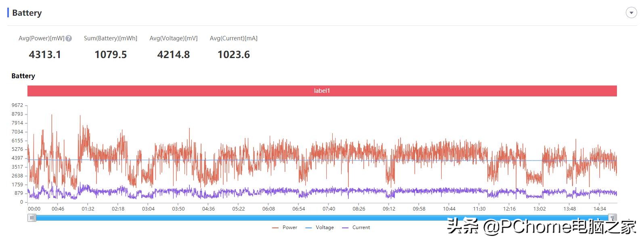Click the Avg(Power) value 4313.1
This screenshot has width=644, height=242.
(x=45, y=54)
